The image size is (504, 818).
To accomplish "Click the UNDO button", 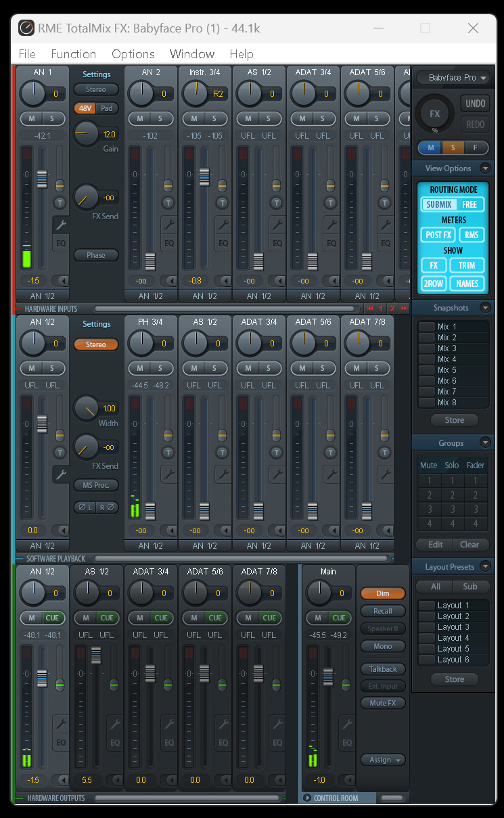I will (x=476, y=104).
